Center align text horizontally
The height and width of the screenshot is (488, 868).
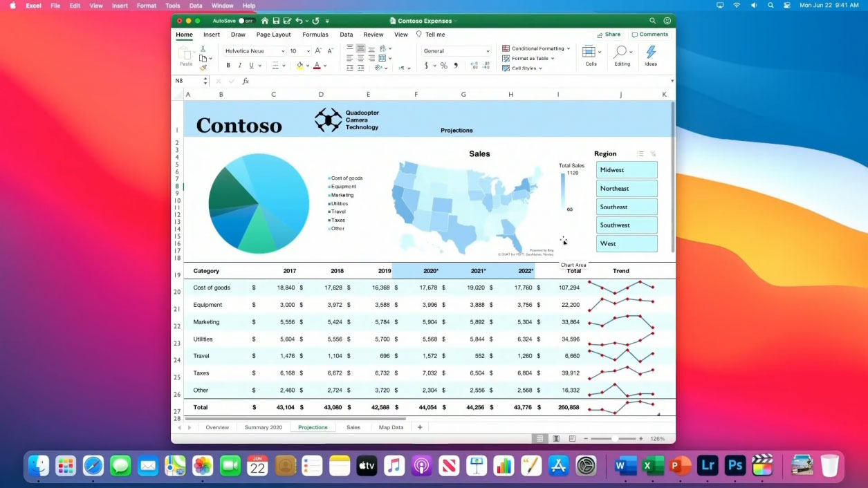pyautogui.click(x=360, y=58)
